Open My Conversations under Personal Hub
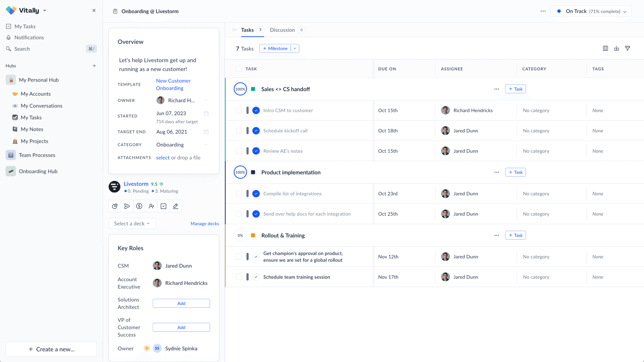The width and height of the screenshot is (644, 362). (37, 106)
